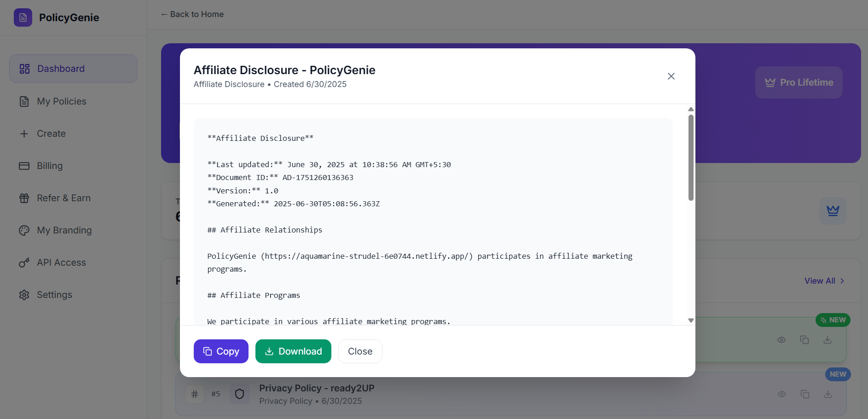Click the Generated timestamp line
868x419 pixels.
[x=294, y=204]
